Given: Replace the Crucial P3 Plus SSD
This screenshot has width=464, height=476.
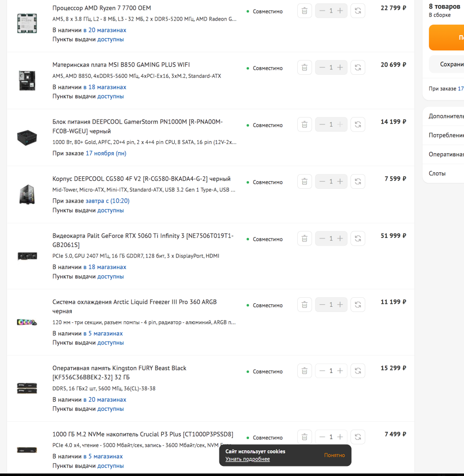Looking at the screenshot, I should point(358,437).
